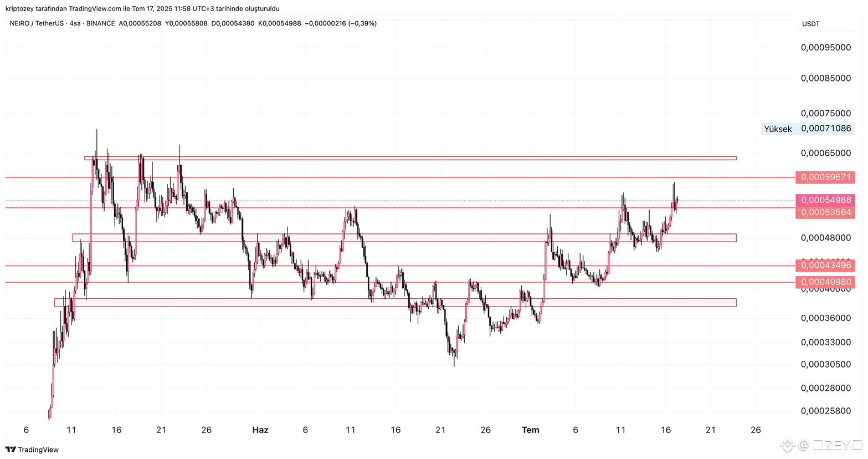This screenshot has width=868, height=459.
Task: Click the 0,00025800 price axis label
Action: pyautogui.click(x=826, y=411)
